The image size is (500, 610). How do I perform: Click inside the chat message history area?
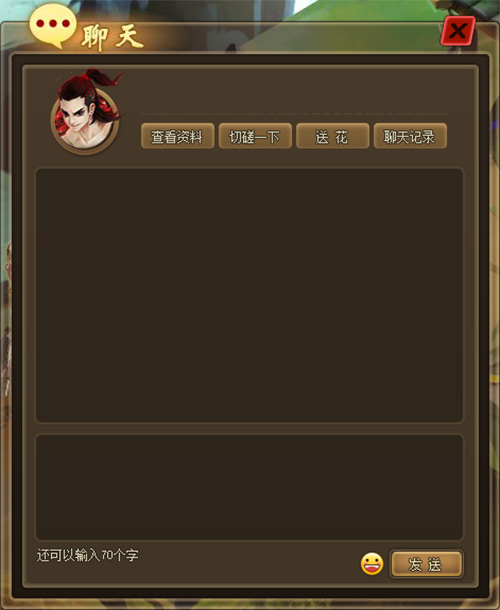(249, 295)
